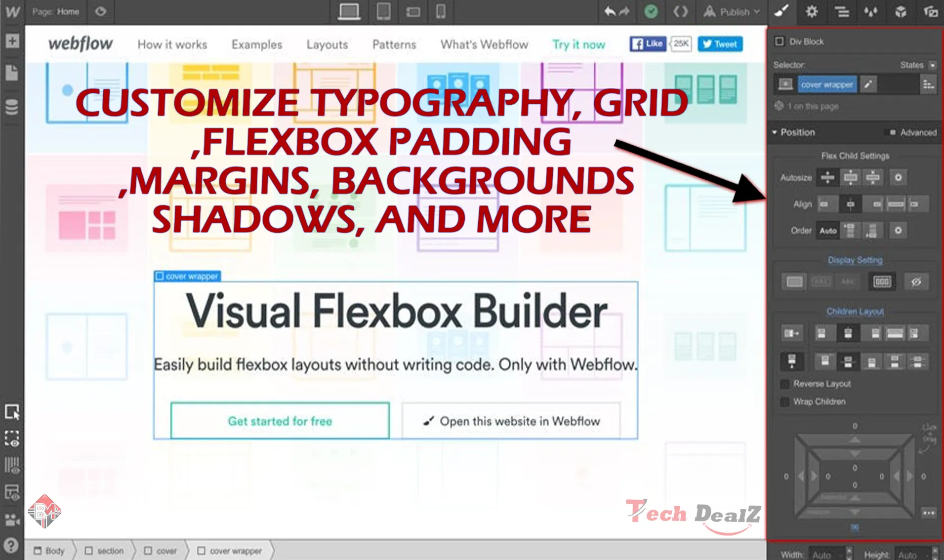Select the Autosize grow option
This screenshot has height=560, width=944.
pyautogui.click(x=851, y=177)
